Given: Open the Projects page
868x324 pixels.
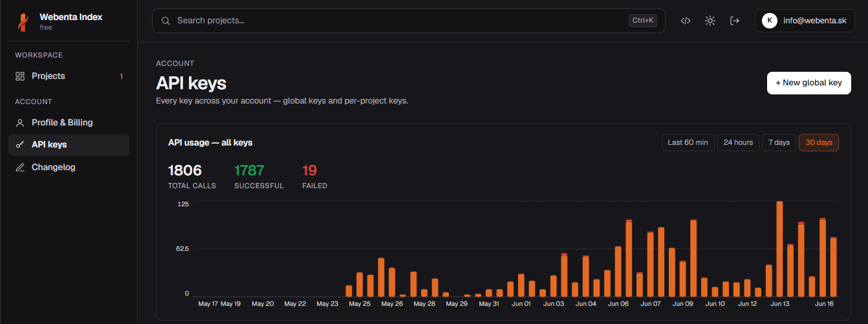Looking at the screenshot, I should click(x=69, y=76).
